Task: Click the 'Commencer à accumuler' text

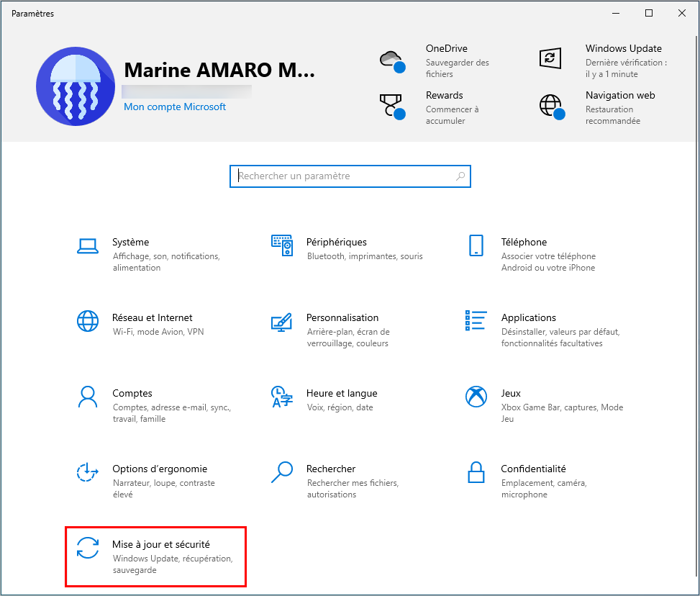Action: click(x=452, y=115)
